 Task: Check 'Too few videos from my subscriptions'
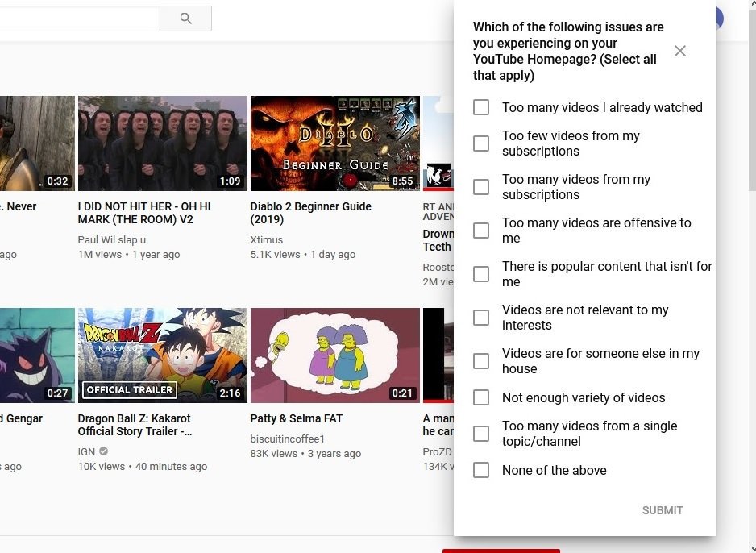click(x=481, y=143)
